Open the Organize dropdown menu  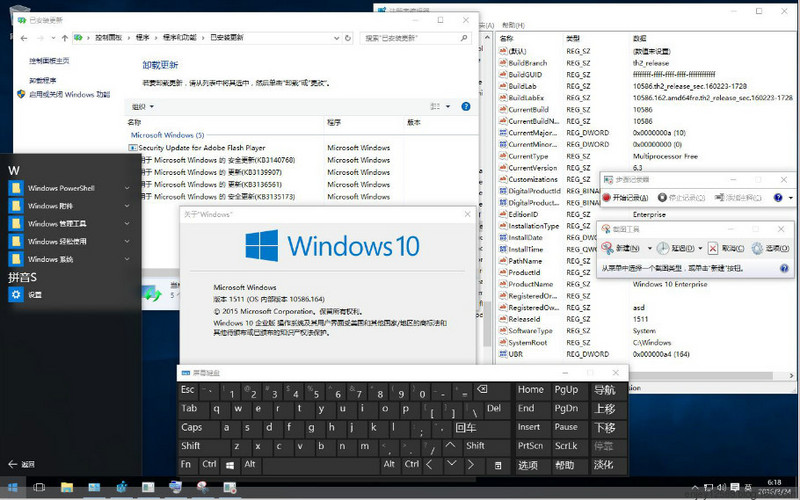coord(142,107)
